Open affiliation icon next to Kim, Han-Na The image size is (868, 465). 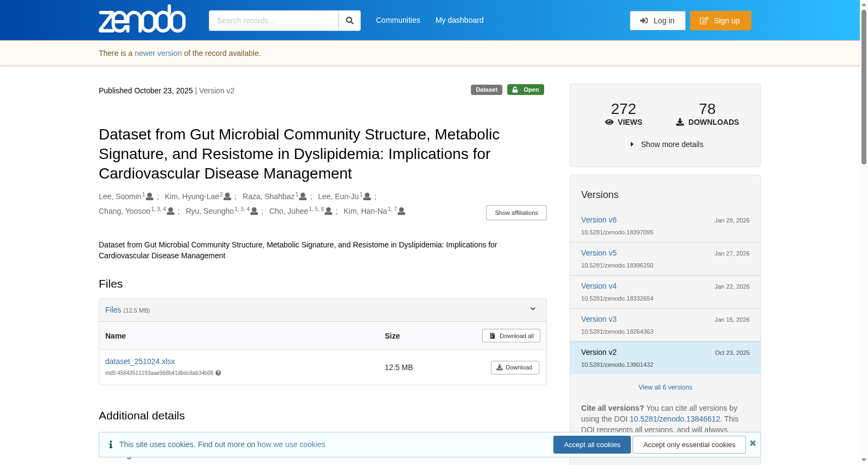point(401,211)
